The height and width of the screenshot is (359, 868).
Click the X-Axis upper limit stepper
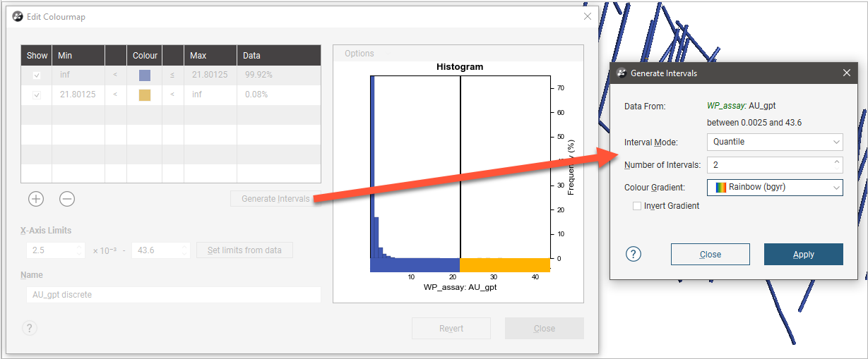[x=184, y=250]
